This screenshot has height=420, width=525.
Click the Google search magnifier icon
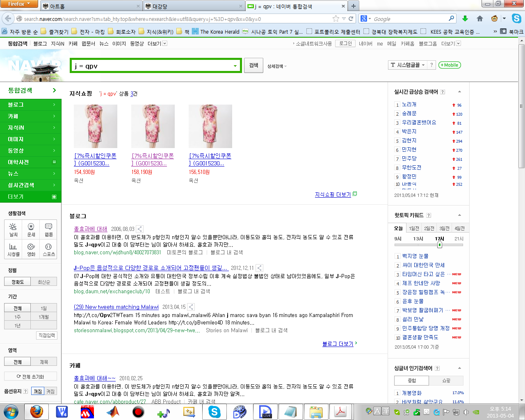451,18
